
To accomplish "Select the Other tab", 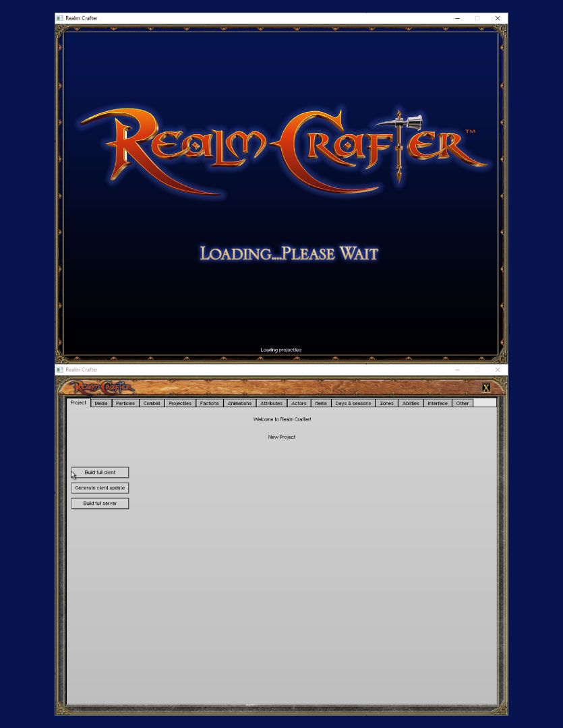I will (x=463, y=404).
